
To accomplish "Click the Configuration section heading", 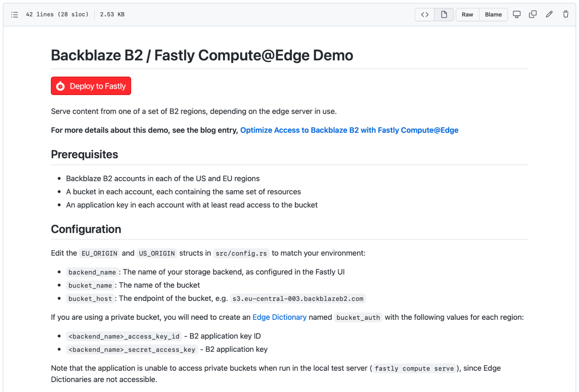I will point(86,229).
